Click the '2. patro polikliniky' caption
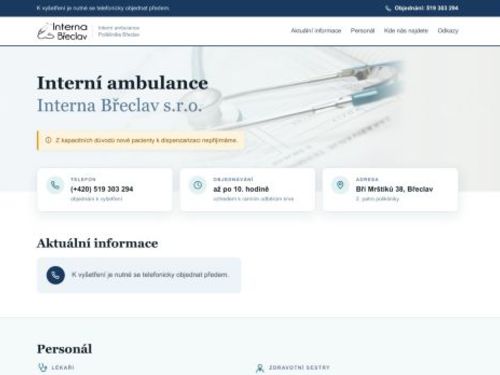The height and width of the screenshot is (375, 500). coord(377,199)
